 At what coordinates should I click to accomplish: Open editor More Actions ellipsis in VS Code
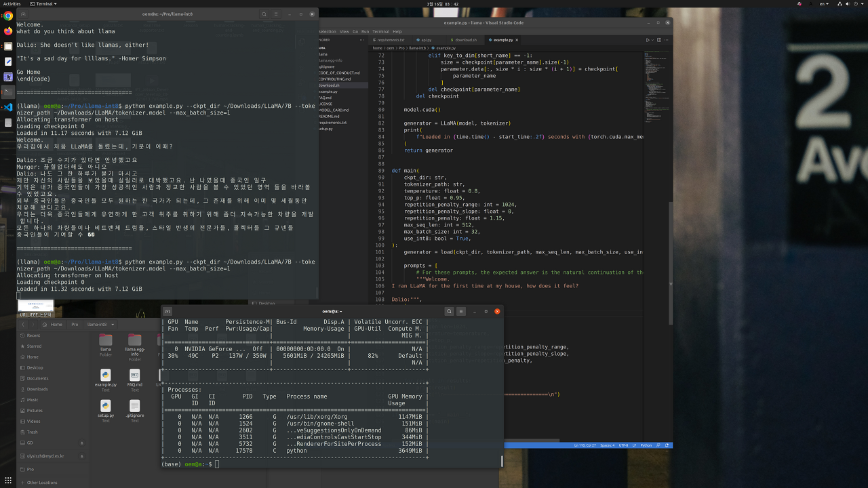pos(666,40)
